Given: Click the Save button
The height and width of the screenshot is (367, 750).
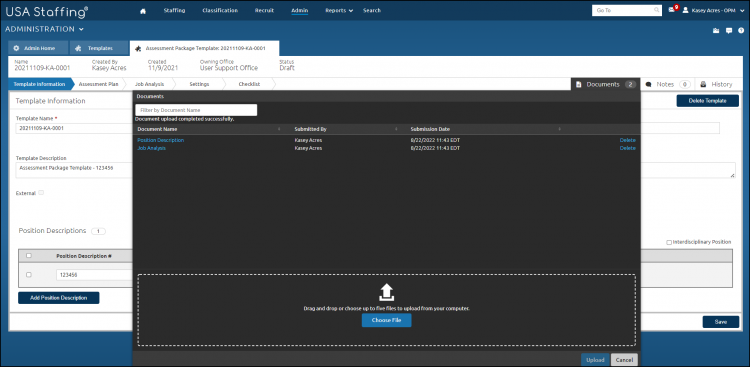Looking at the screenshot, I should pos(720,322).
